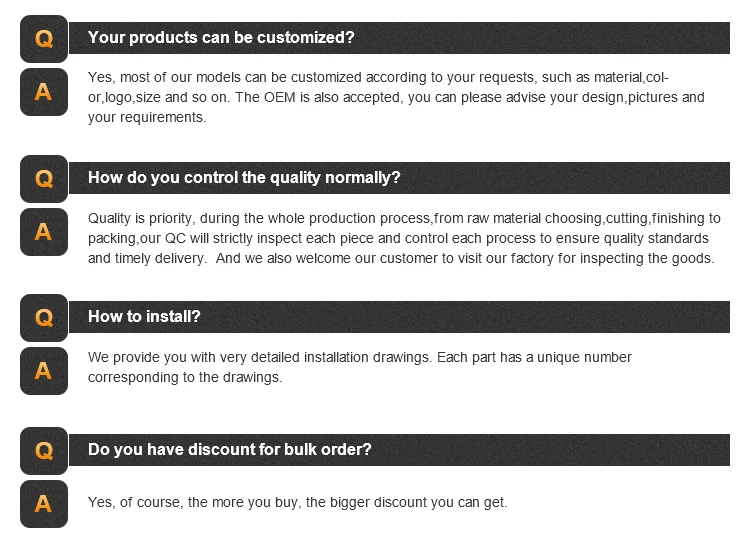
Task: Click 'corresponding to the drawings.' text line
Action: tap(185, 377)
